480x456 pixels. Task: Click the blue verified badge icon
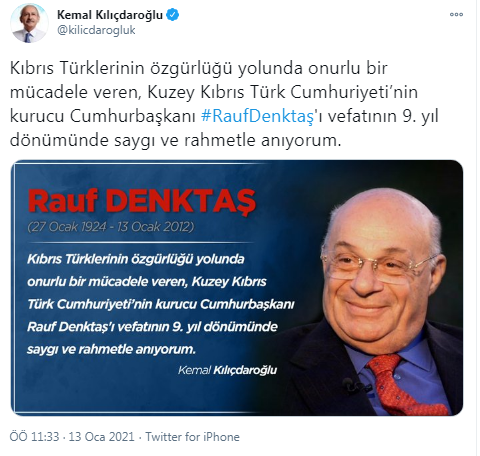pos(172,15)
